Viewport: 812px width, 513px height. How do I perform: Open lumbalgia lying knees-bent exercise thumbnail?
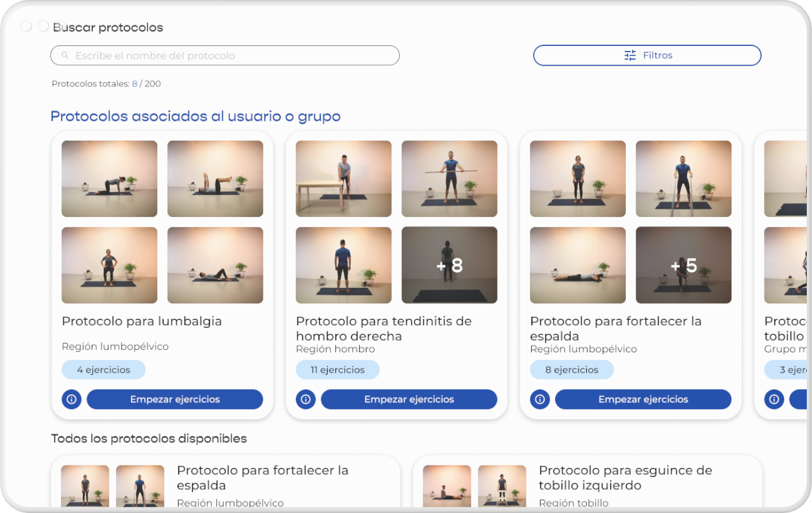215,265
